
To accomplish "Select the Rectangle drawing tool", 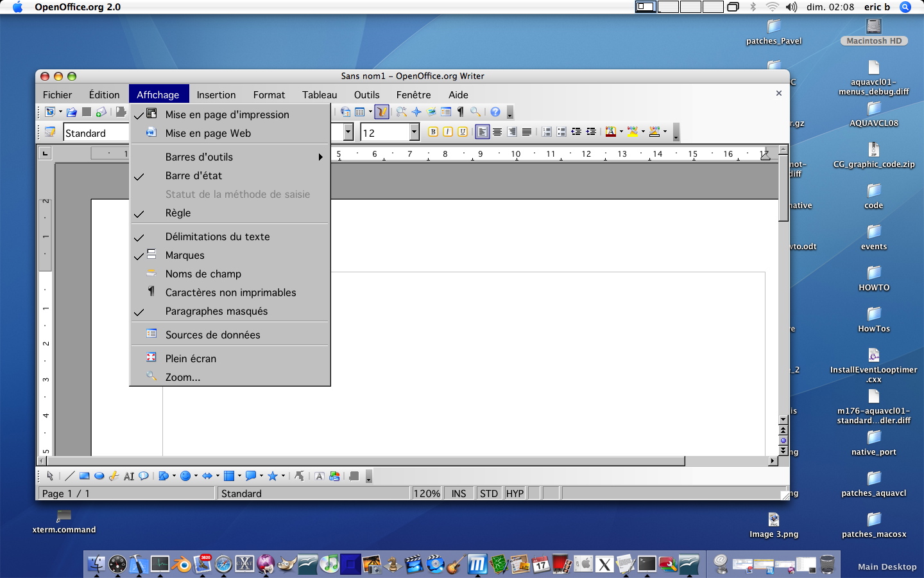I will tap(84, 476).
